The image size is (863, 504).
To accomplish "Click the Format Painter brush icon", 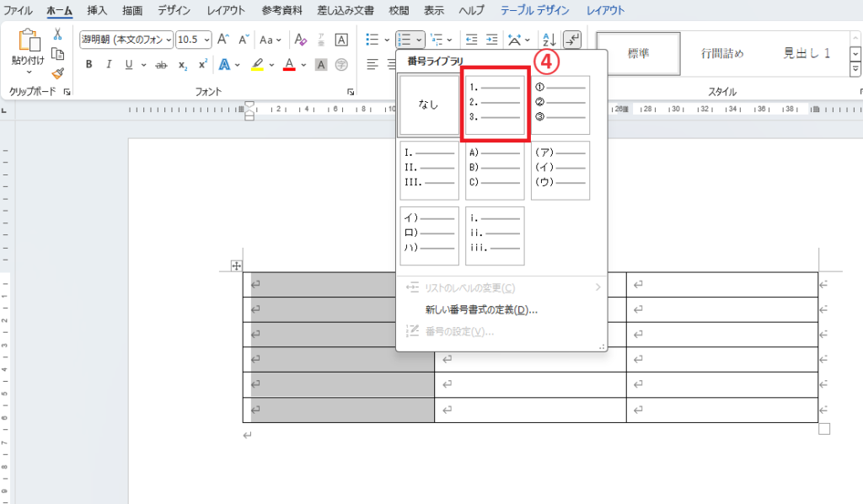I will pos(57,73).
